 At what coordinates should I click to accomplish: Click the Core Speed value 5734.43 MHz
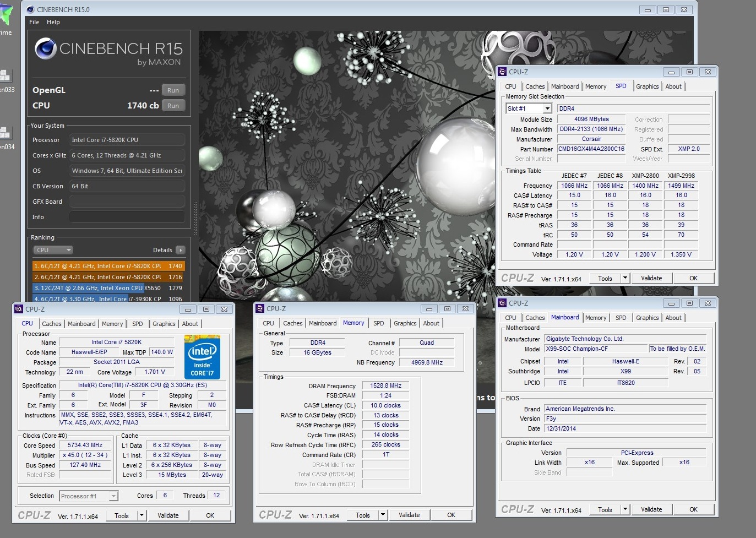[85, 445]
